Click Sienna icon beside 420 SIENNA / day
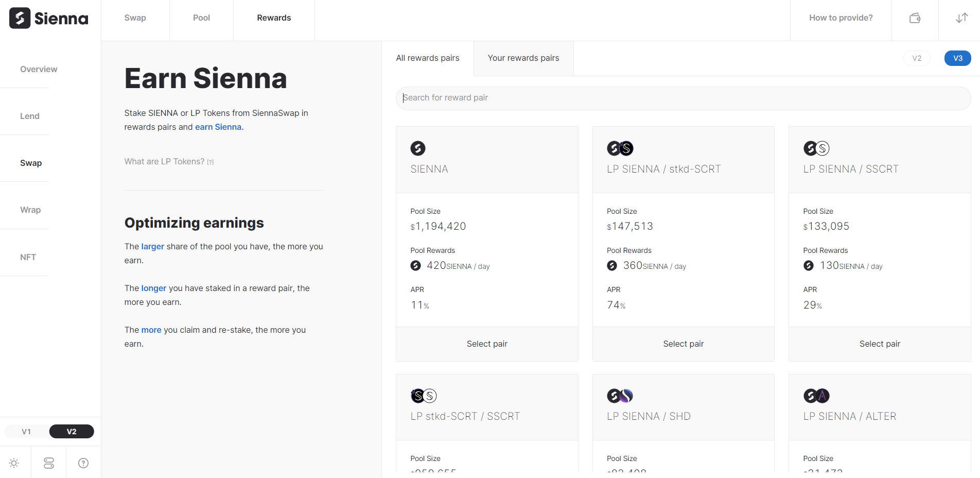 click(415, 265)
